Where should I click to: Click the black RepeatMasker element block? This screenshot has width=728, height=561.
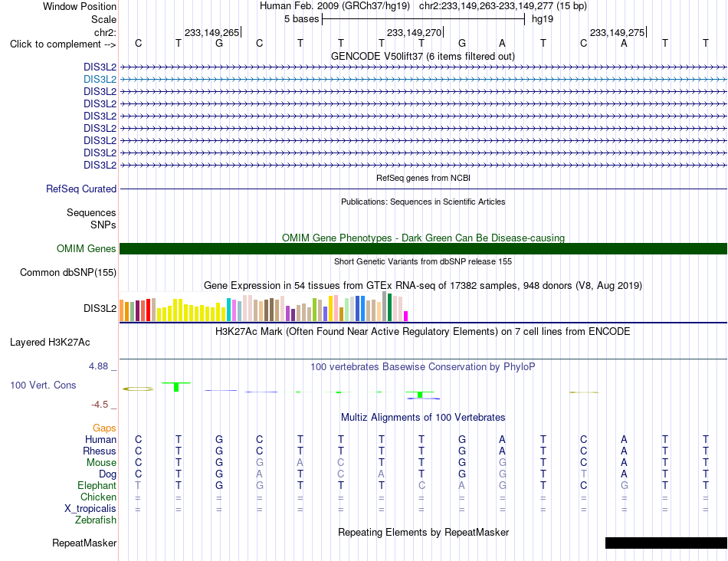pyautogui.click(x=666, y=543)
